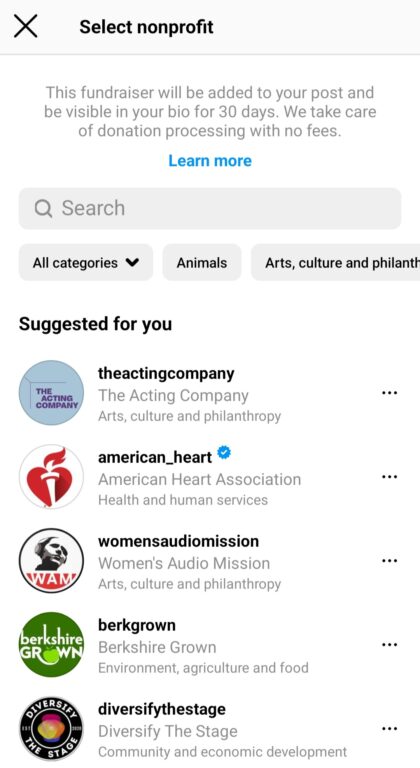The width and height of the screenshot is (420, 768).
Task: Expand the All categories dropdown
Action: pyautogui.click(x=86, y=263)
